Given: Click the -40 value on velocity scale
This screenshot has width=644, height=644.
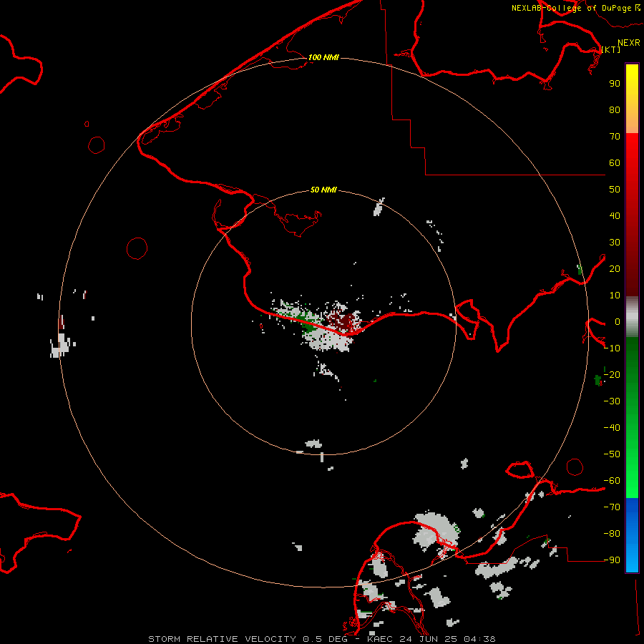Looking at the screenshot, I should coord(612,428).
